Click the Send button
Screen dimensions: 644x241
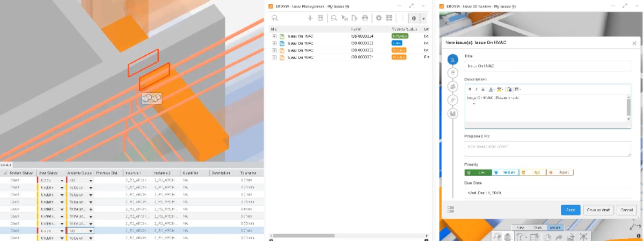coord(570,210)
